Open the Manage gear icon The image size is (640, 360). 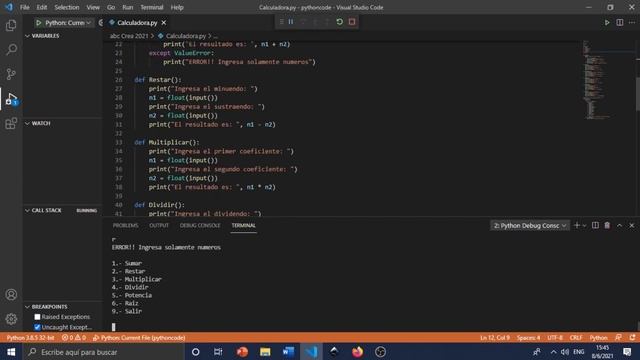11,319
